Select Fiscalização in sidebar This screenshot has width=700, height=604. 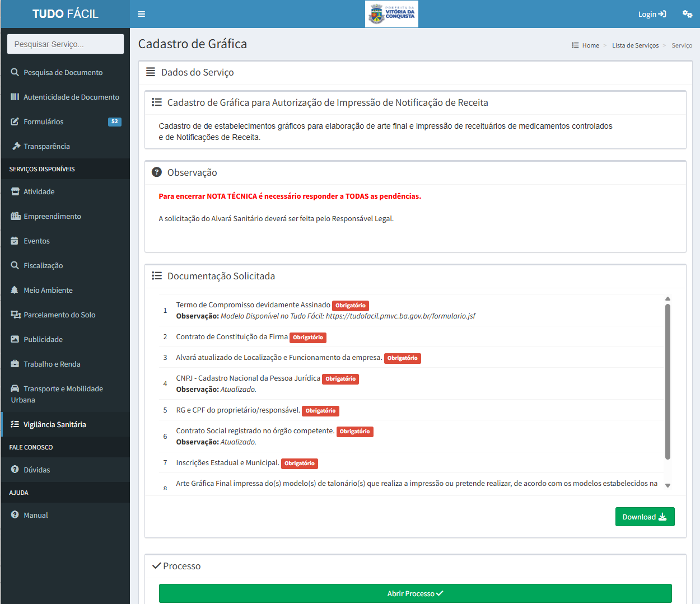point(43,265)
